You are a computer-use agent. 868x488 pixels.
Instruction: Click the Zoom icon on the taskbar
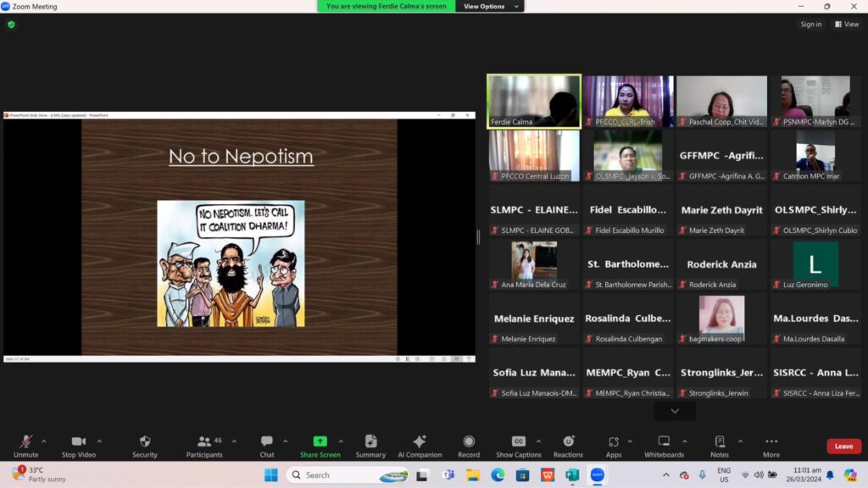point(598,474)
